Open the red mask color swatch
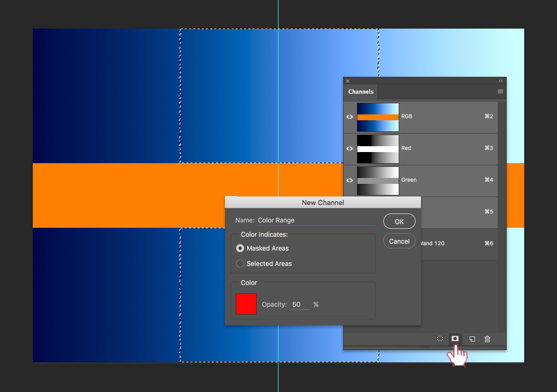The width and height of the screenshot is (557, 392). click(x=246, y=304)
